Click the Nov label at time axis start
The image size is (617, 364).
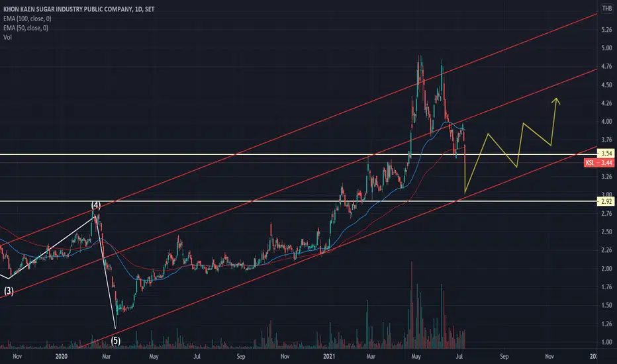click(17, 357)
